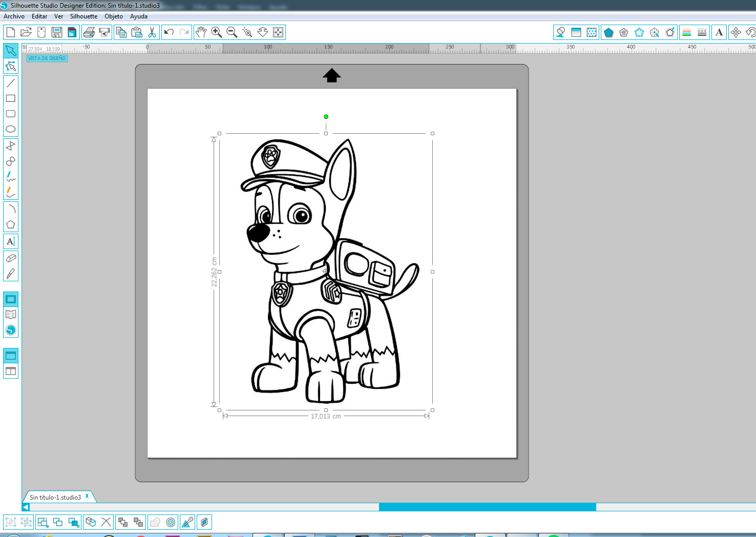Click the open file folder icon

click(26, 32)
